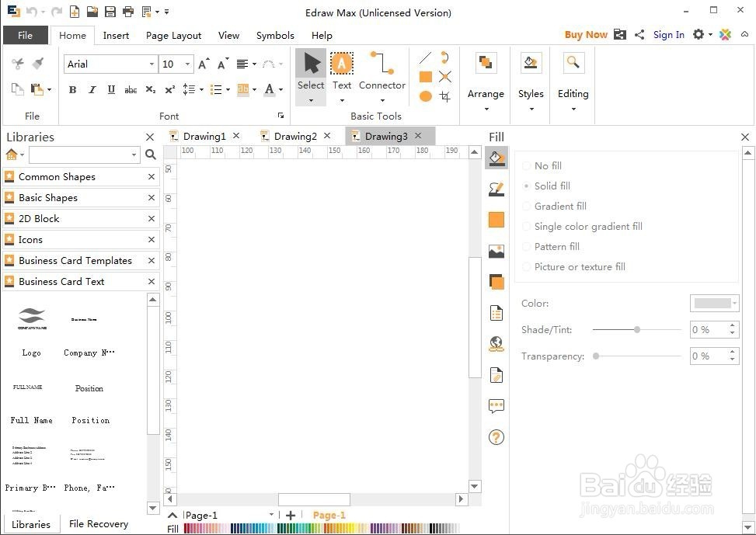
Task: Click the Save icon in title bar
Action: pyautogui.click(x=110, y=12)
